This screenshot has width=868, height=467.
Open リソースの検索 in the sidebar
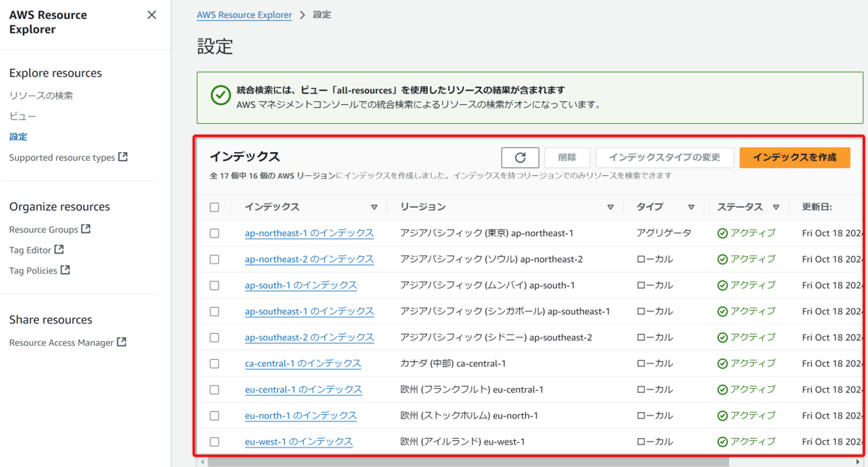41,96
